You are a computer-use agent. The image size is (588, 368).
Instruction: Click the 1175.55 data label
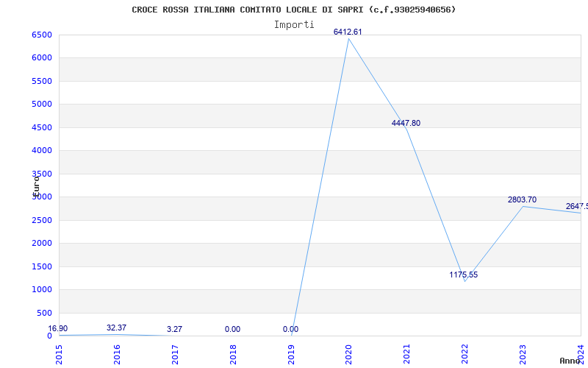pos(464,275)
